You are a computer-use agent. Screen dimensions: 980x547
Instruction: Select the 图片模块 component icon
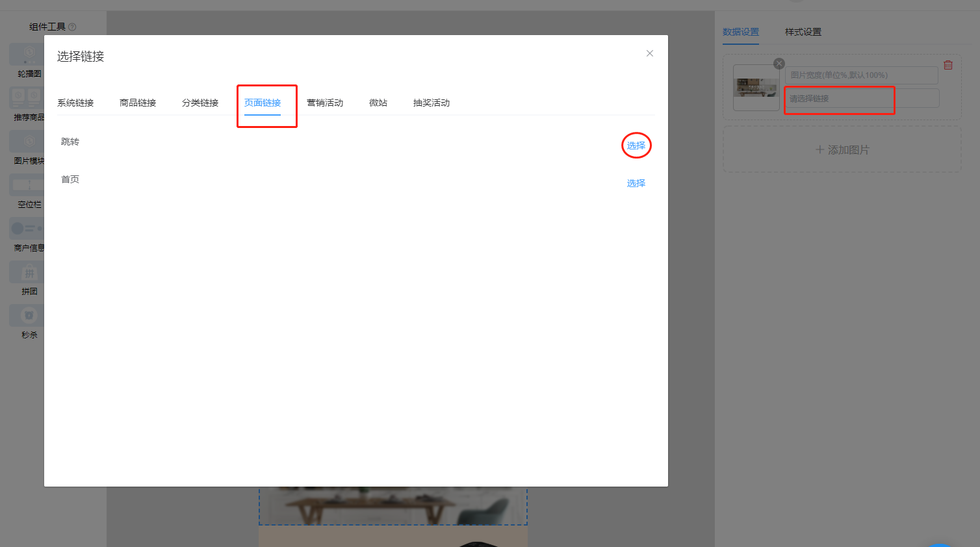pos(27,141)
